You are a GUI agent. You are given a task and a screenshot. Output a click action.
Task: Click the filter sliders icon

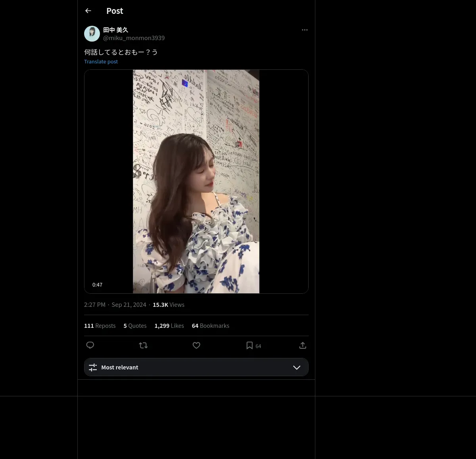(x=93, y=367)
